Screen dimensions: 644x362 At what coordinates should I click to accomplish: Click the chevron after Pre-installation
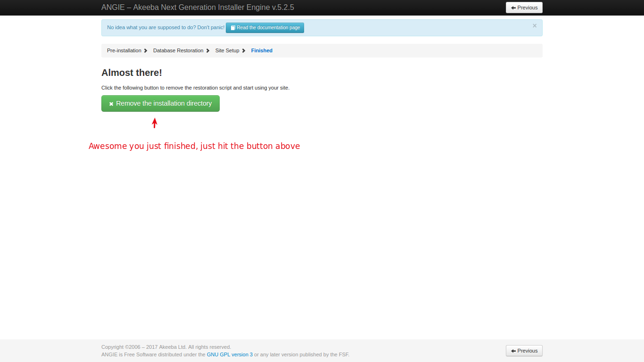tap(146, 50)
